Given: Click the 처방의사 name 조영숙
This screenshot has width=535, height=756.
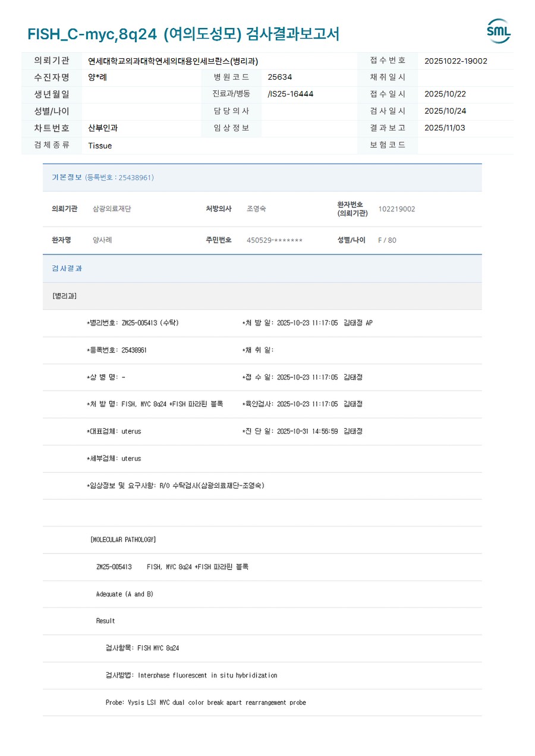Looking at the screenshot, I should [x=256, y=209].
